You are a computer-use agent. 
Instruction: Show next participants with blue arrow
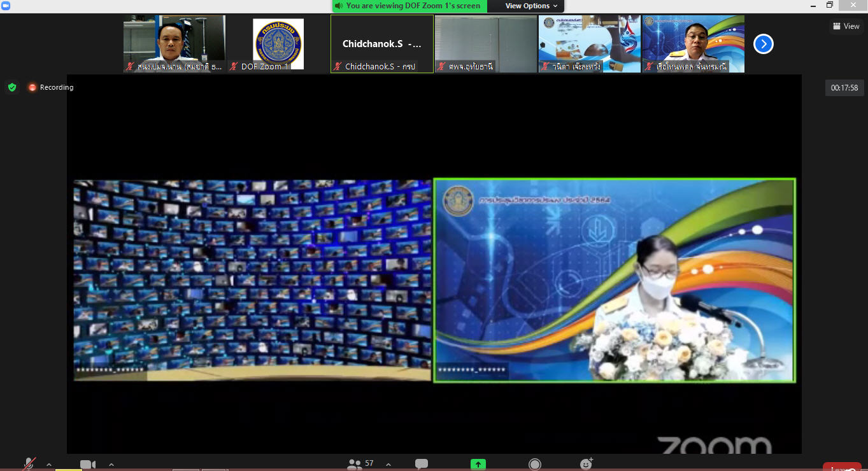click(763, 44)
